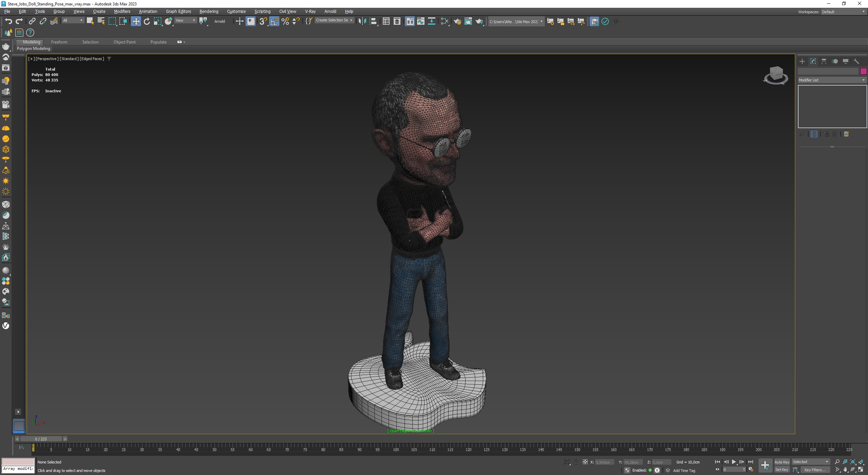Activate the Select and Rotate tool

[x=146, y=21]
